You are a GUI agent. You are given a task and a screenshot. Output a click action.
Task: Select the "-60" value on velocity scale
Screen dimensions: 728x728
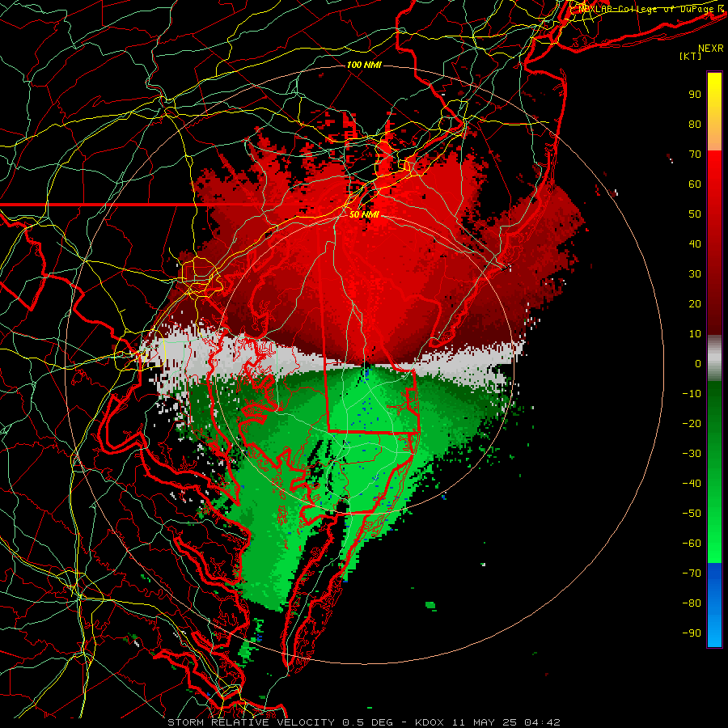tap(692, 544)
